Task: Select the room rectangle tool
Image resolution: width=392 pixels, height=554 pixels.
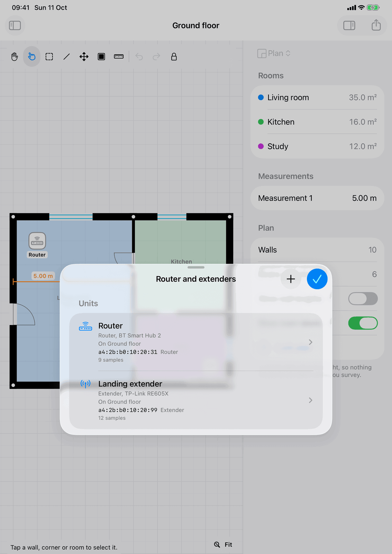Action: pos(101,56)
